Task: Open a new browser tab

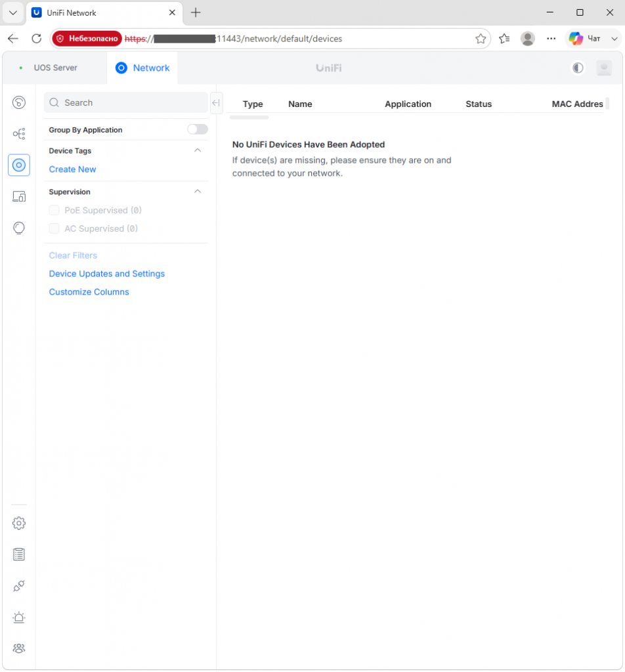Action: pyautogui.click(x=196, y=12)
